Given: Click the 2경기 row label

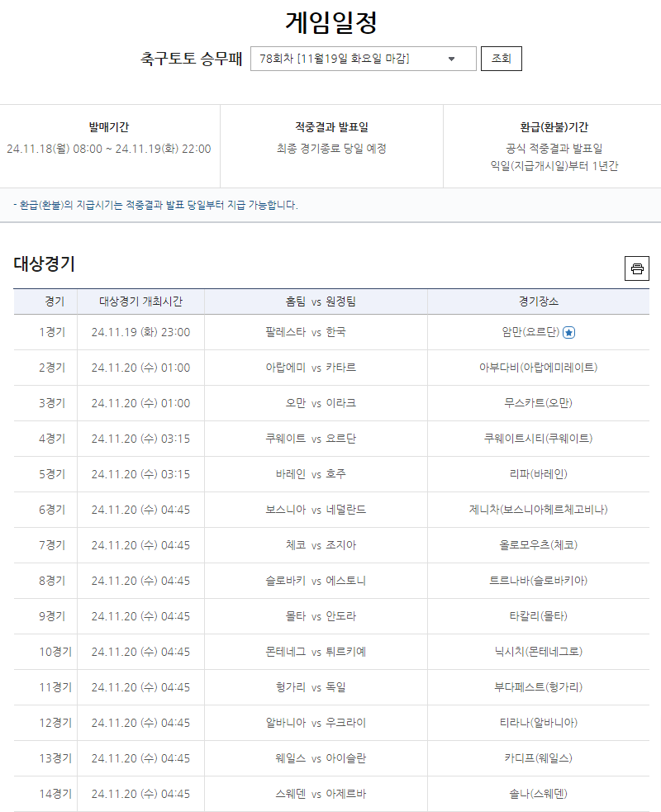Looking at the screenshot, I should tap(52, 367).
